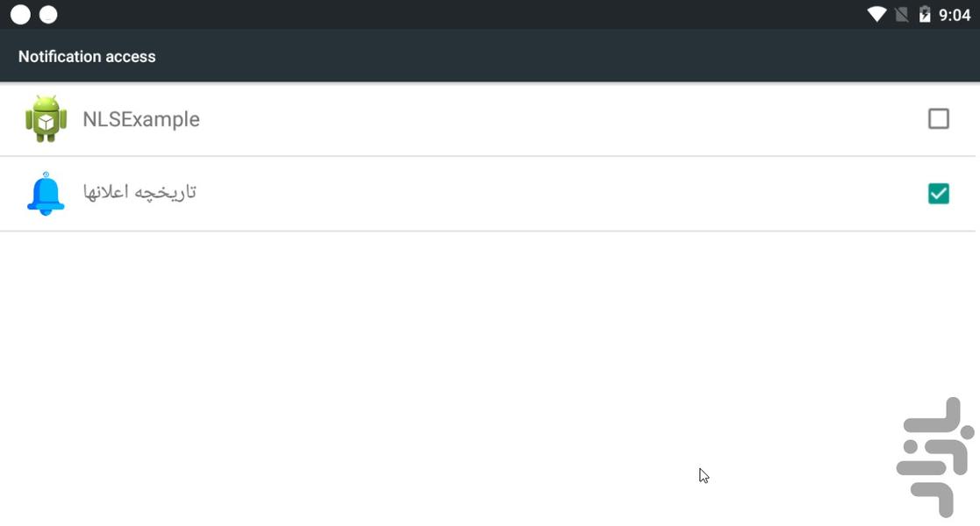Click the gray watermark logo
Viewport: 980px width, 526px height.
(934, 457)
